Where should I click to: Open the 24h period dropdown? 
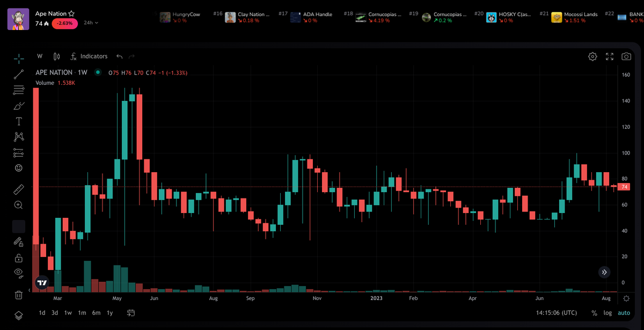tap(91, 24)
